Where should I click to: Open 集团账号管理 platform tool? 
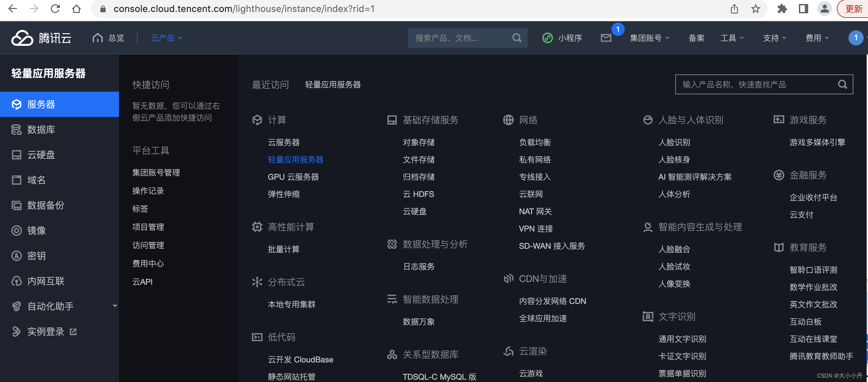click(156, 173)
